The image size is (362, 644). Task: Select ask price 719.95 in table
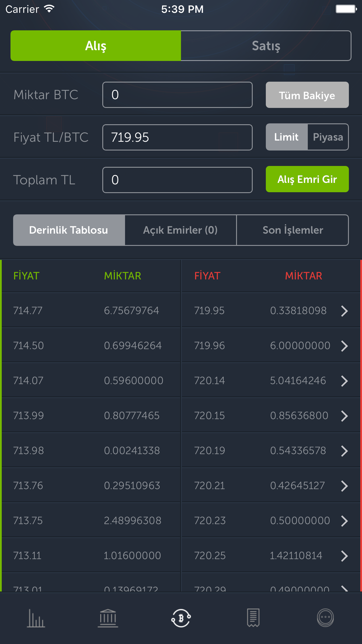(x=209, y=311)
